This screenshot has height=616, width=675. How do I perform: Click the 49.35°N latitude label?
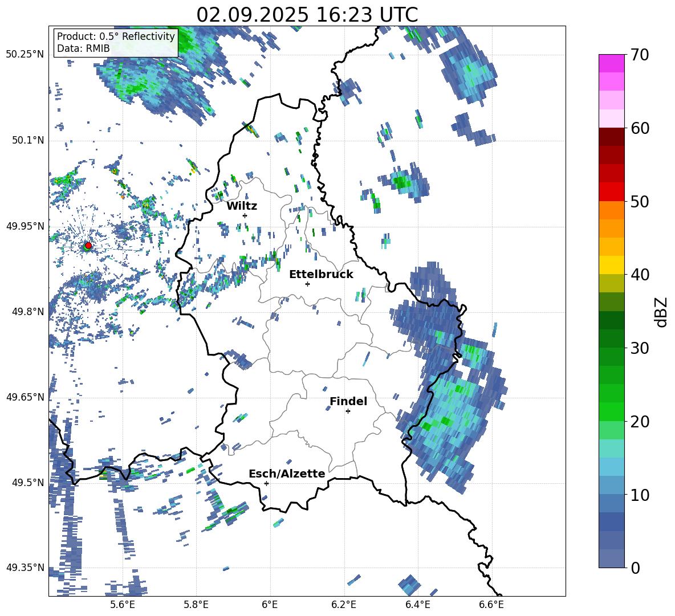(25, 568)
